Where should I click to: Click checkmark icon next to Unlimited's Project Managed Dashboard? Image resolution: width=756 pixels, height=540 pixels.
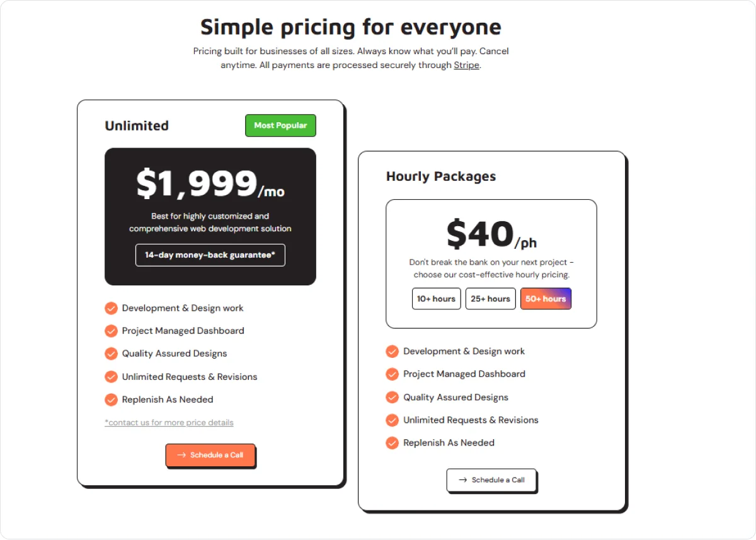(x=111, y=331)
